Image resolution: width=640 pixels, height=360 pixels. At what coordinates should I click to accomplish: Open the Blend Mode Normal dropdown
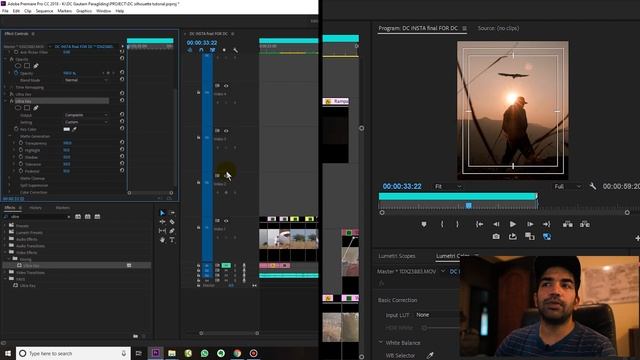[x=86, y=80]
